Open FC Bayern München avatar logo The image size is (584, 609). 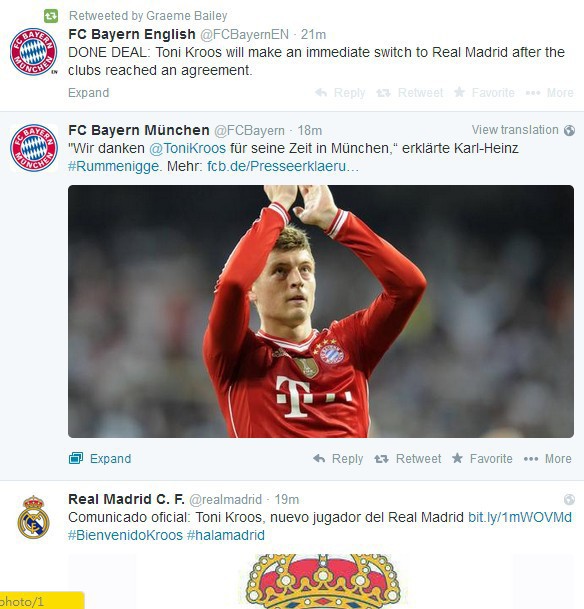(33, 148)
